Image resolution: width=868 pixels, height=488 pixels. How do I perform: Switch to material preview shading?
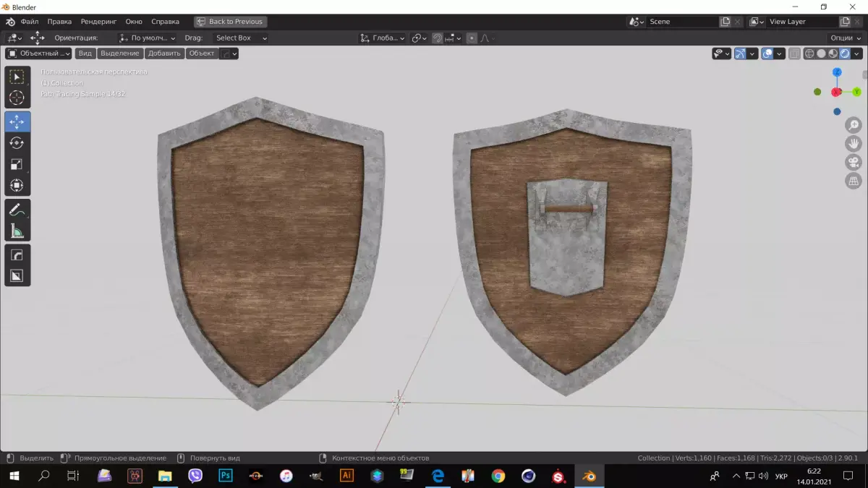pyautogui.click(x=833, y=53)
